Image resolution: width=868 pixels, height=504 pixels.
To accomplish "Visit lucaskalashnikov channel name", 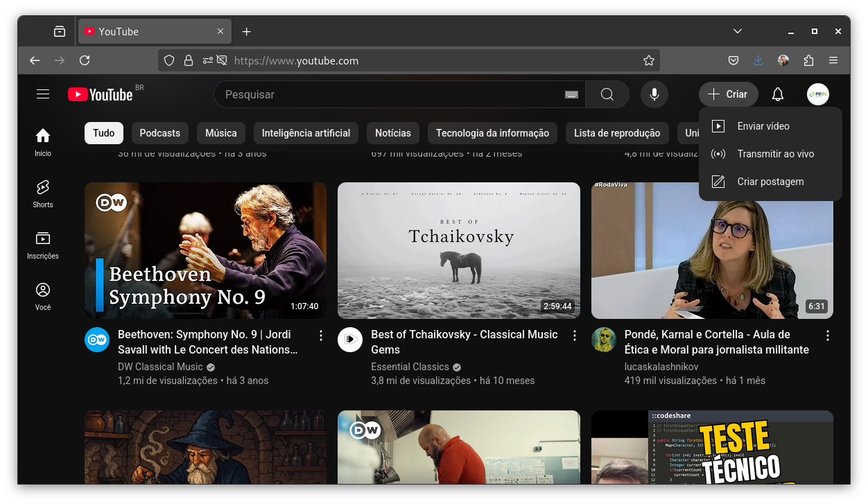I will (x=661, y=367).
